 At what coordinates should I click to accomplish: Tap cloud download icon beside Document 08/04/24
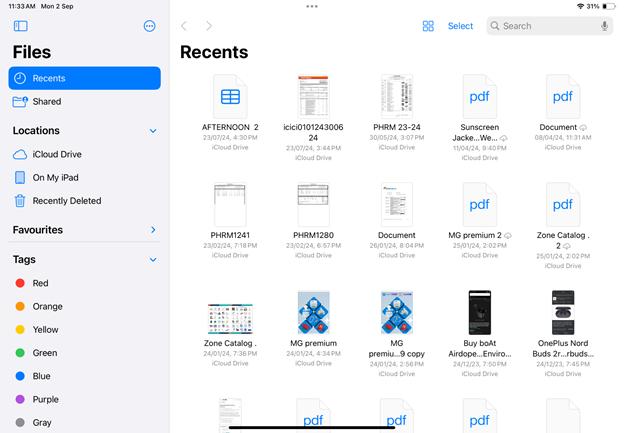coord(583,128)
